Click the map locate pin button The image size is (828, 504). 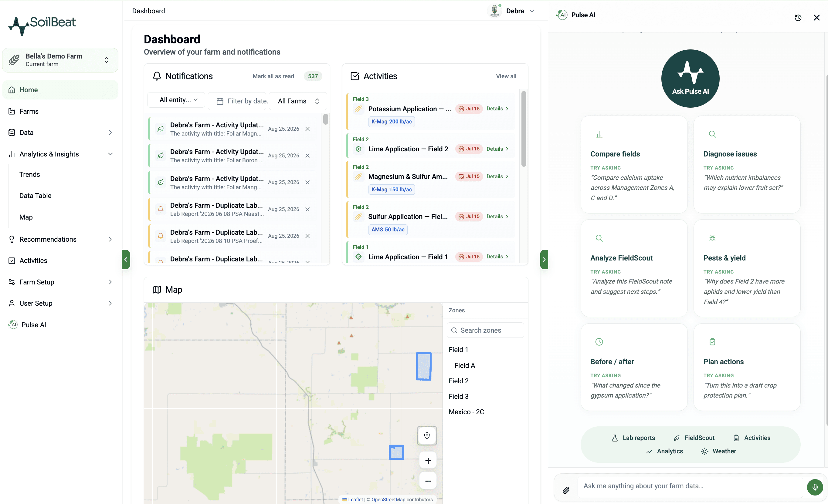(x=427, y=435)
